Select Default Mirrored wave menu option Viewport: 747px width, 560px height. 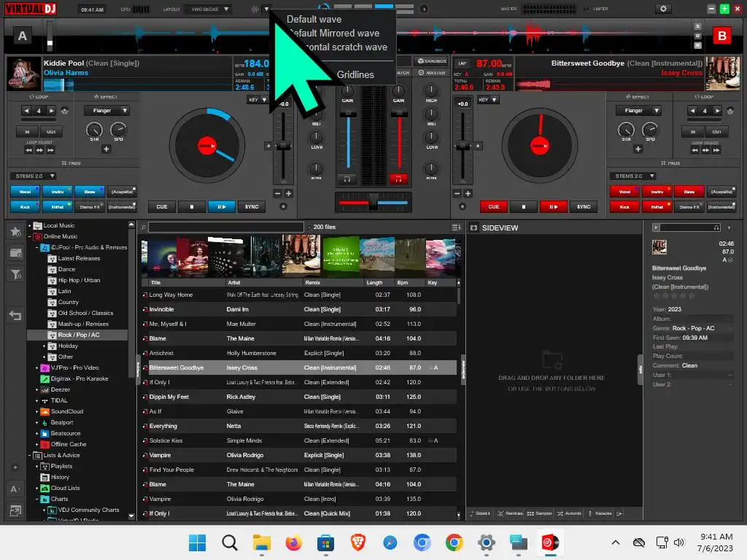pos(336,33)
